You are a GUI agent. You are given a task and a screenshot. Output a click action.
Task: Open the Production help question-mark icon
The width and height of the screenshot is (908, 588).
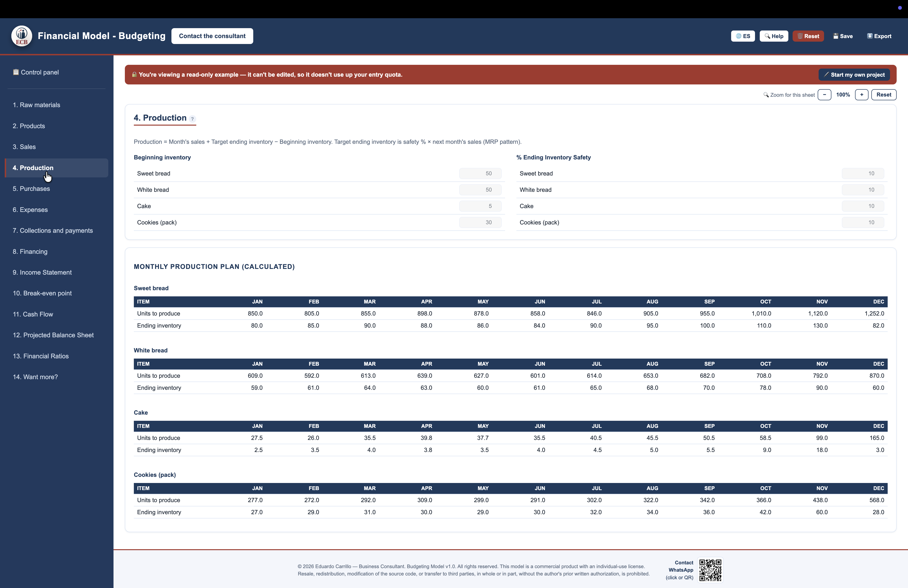[x=192, y=119]
